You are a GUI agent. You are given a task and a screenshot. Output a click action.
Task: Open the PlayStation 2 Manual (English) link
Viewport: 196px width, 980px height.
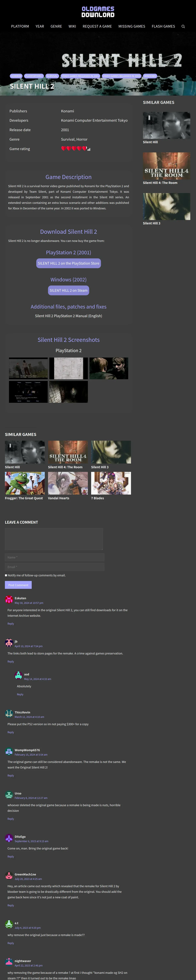point(68,316)
